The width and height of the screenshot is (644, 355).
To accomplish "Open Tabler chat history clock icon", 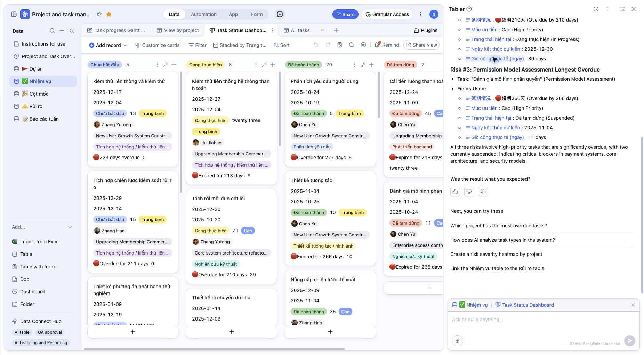I will tap(596, 9).
